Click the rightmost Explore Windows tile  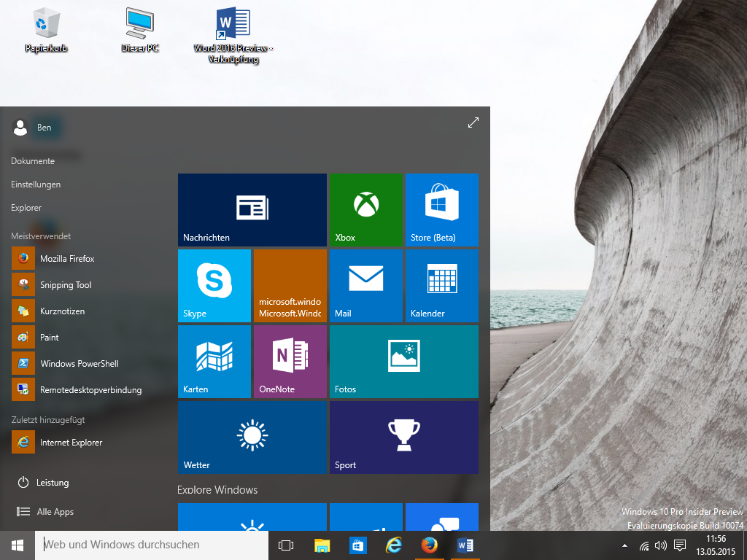coord(441,517)
